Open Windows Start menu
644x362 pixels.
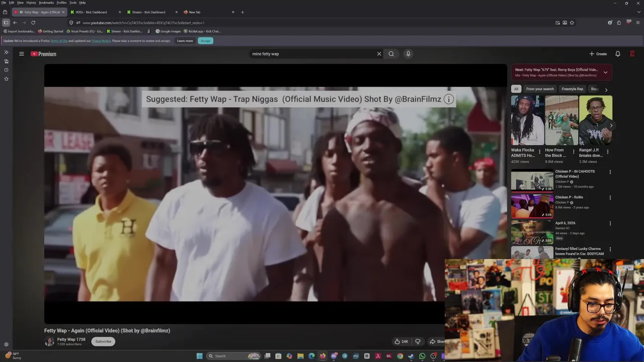200,356
